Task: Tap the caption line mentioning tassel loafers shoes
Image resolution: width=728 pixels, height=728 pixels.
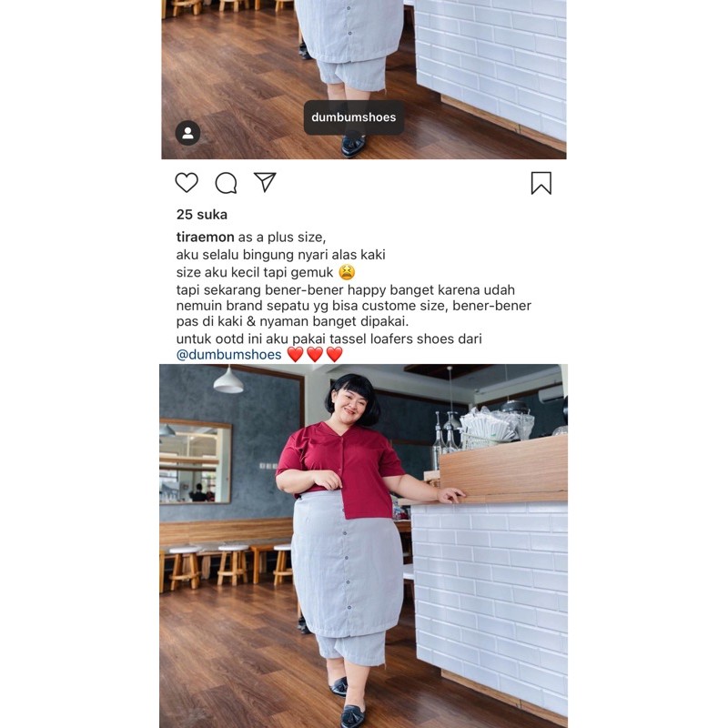Action: point(329,339)
